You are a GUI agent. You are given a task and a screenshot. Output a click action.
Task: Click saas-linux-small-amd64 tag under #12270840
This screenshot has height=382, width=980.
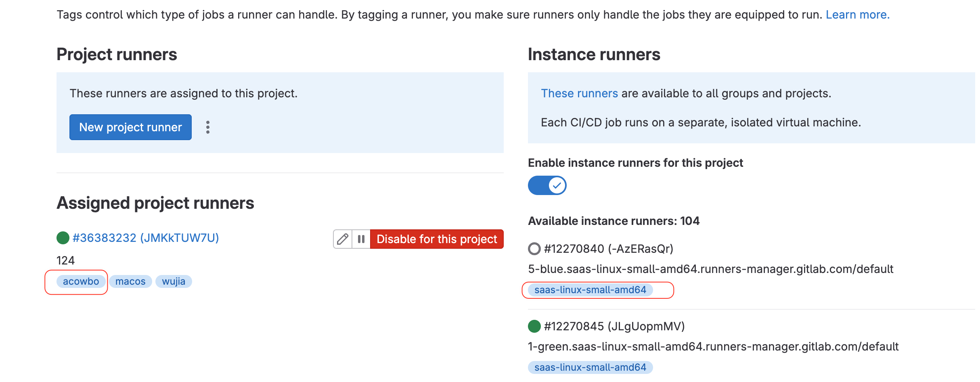pos(590,290)
